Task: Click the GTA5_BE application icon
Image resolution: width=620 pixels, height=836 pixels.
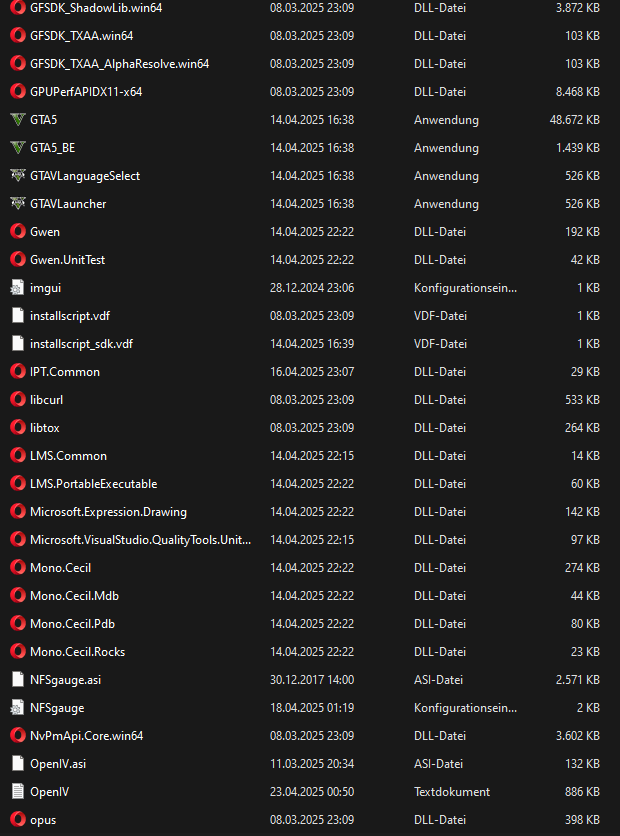Action: (17, 148)
